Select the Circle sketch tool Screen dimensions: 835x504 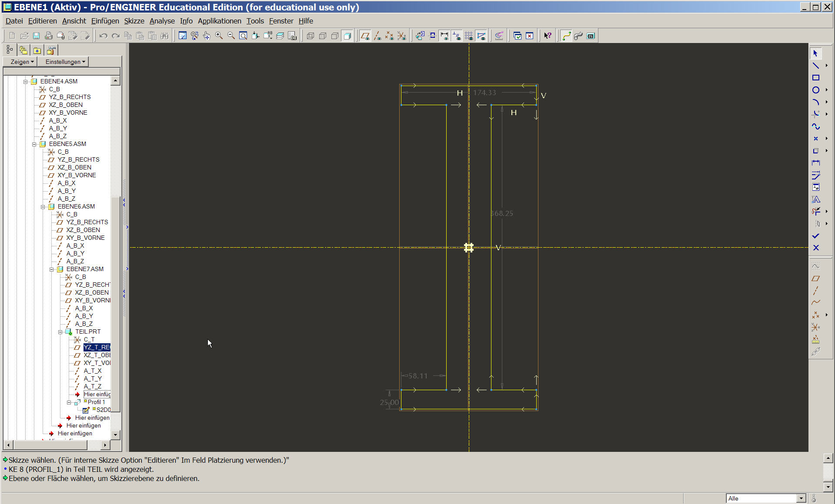tap(816, 90)
